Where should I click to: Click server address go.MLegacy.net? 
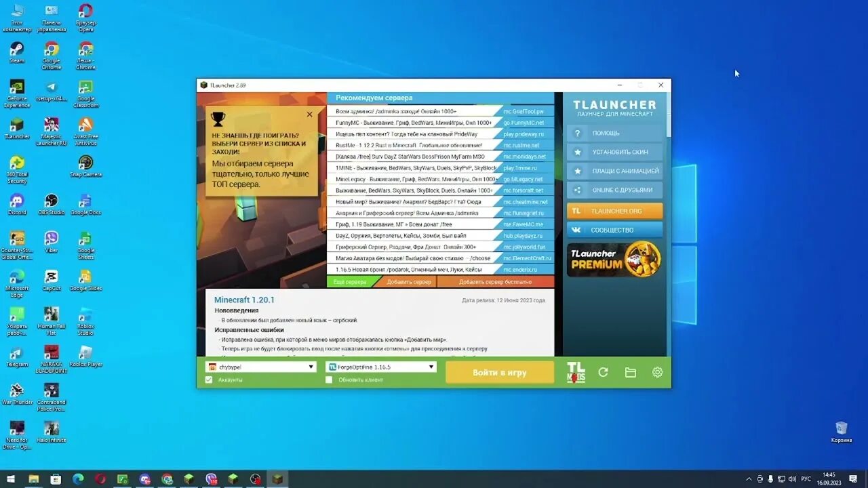pos(522,179)
